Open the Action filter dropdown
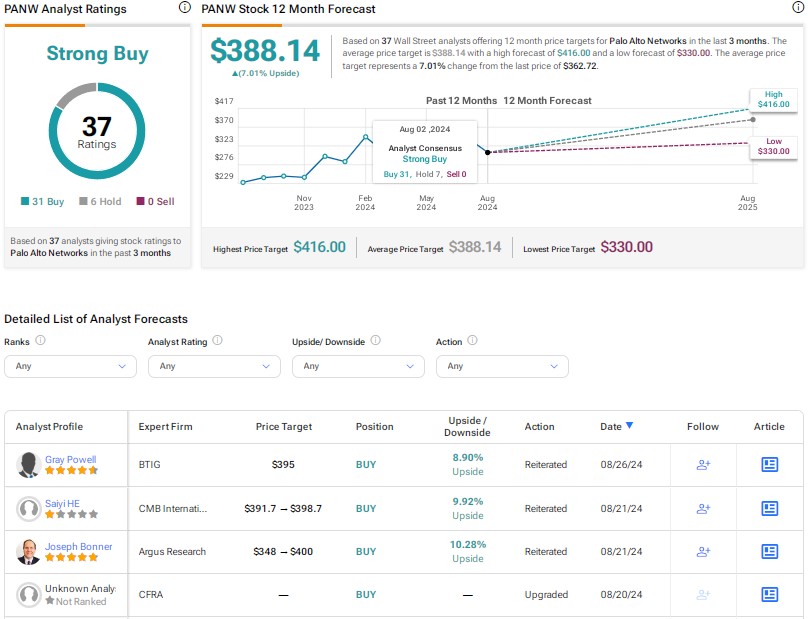Viewport: 808px width, 619px height. coord(502,366)
